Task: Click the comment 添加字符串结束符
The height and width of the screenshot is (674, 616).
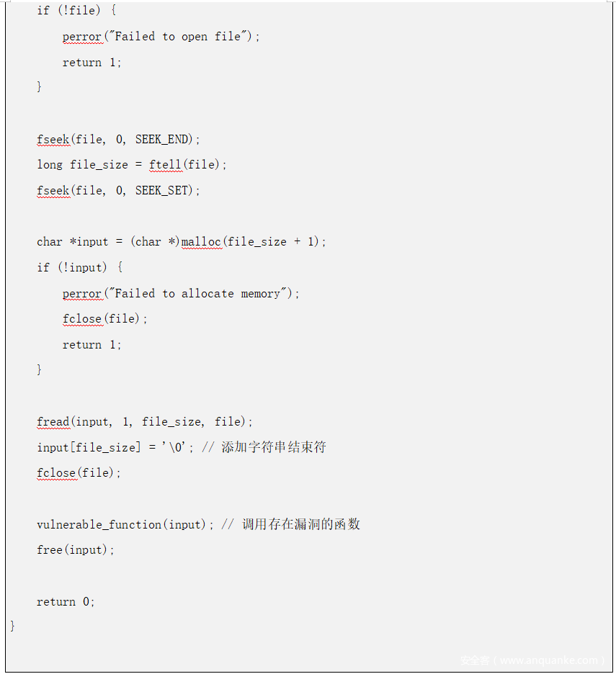Action: pyautogui.click(x=273, y=447)
